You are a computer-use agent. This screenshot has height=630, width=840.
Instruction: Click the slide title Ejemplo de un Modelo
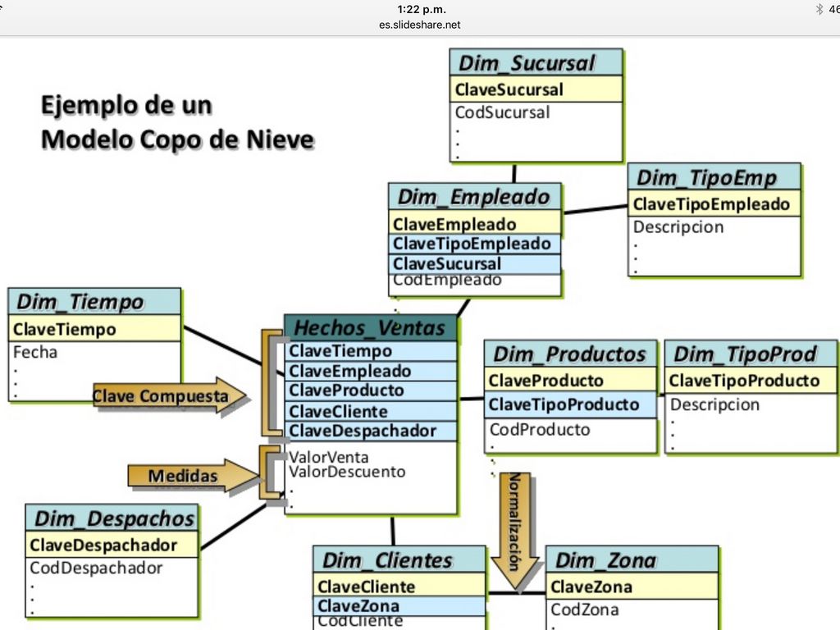pyautogui.click(x=177, y=122)
